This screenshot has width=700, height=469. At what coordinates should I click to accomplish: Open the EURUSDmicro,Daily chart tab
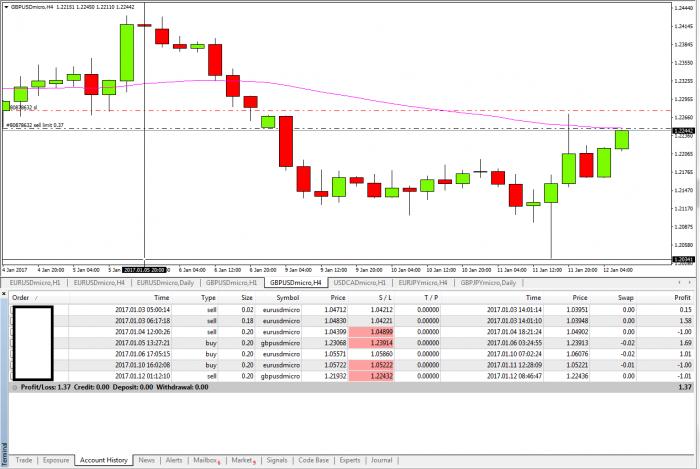coord(165,283)
